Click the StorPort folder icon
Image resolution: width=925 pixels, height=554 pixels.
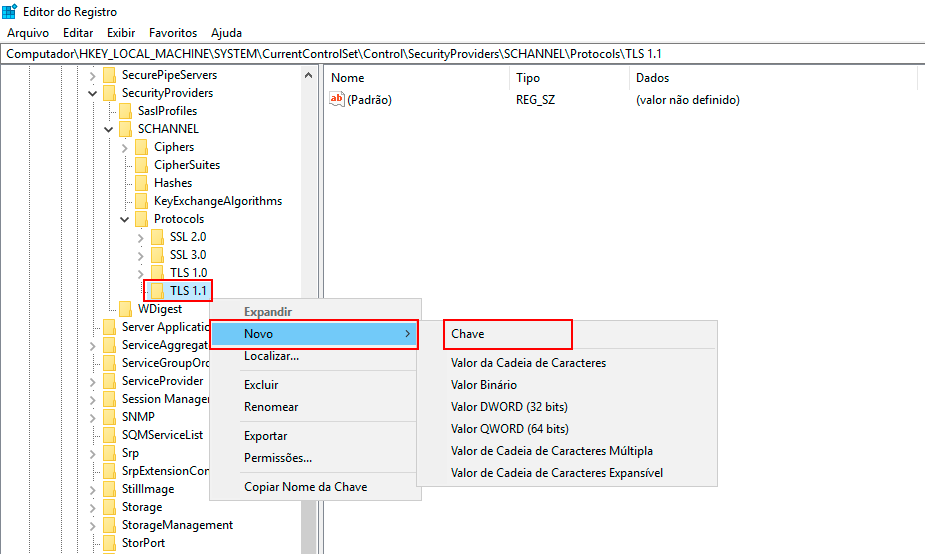(x=109, y=543)
